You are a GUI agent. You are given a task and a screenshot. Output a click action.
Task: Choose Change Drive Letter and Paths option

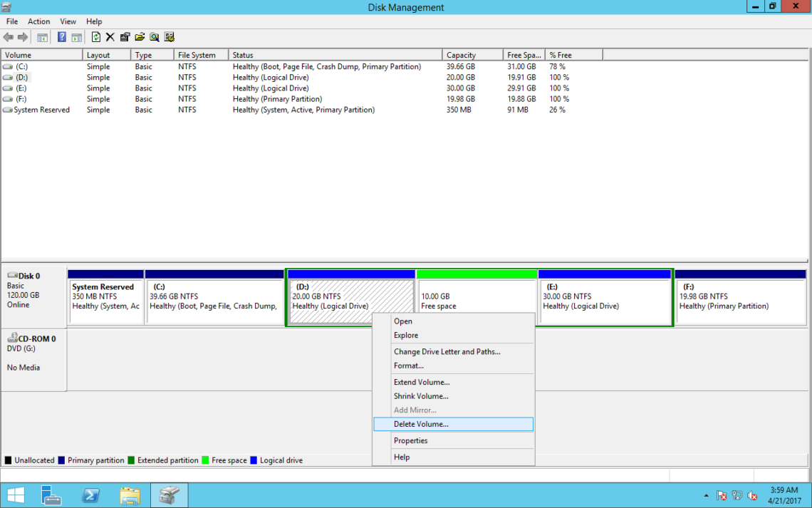pos(445,351)
